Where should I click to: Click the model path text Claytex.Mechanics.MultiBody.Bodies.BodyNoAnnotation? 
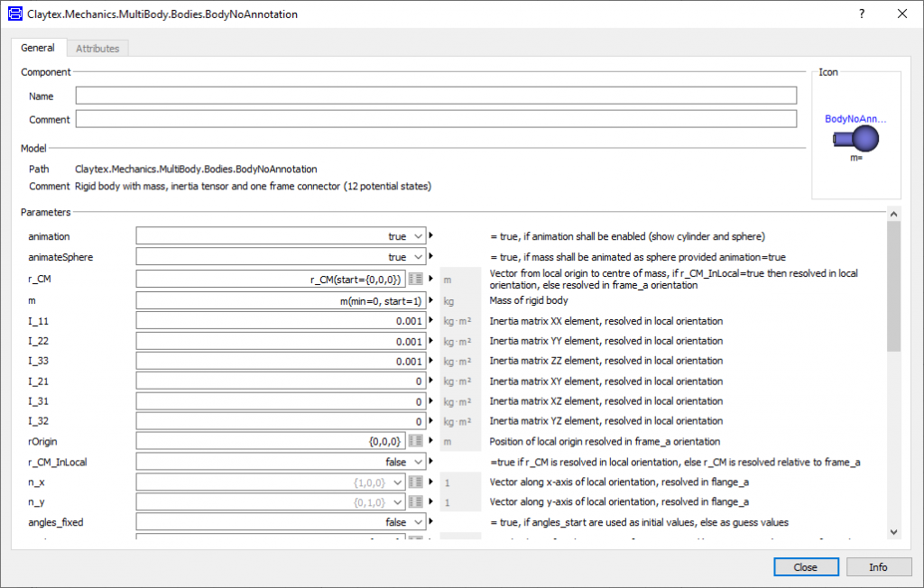pyautogui.click(x=196, y=169)
